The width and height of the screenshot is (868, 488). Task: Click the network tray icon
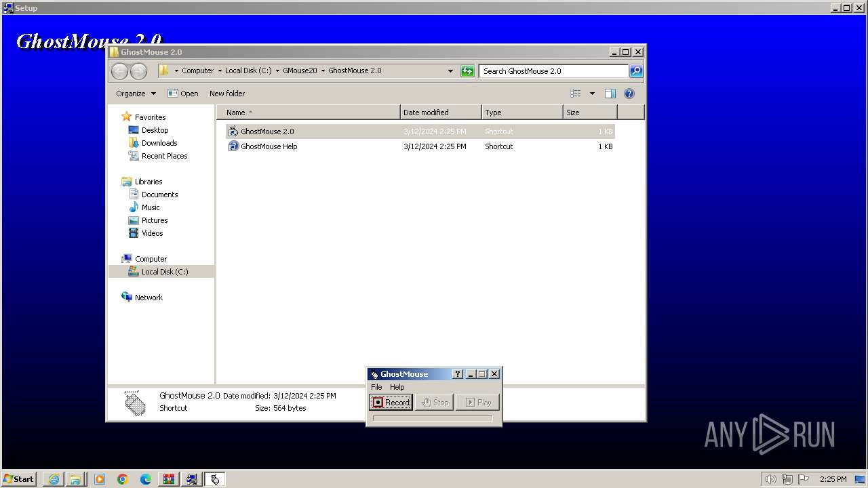click(x=787, y=479)
